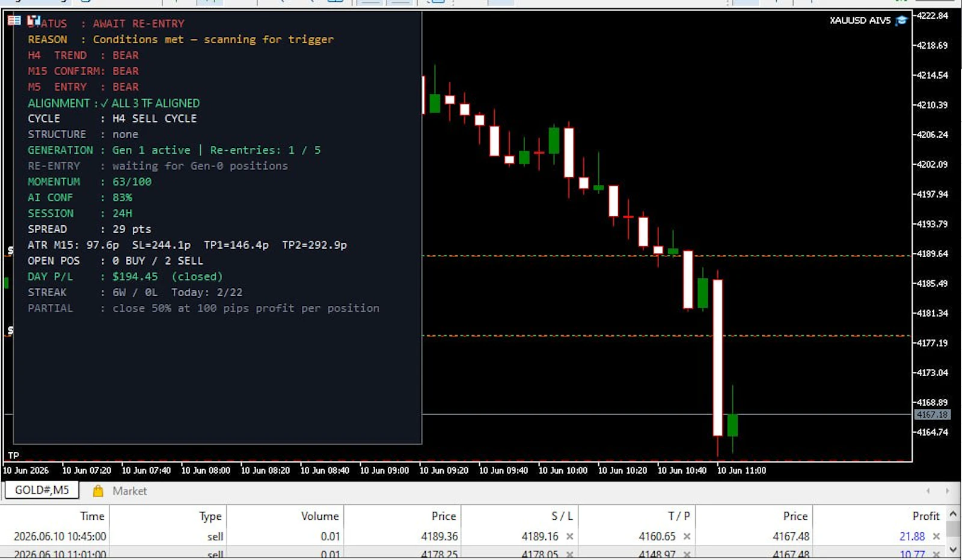Click the upper sell level S marker

point(10,251)
